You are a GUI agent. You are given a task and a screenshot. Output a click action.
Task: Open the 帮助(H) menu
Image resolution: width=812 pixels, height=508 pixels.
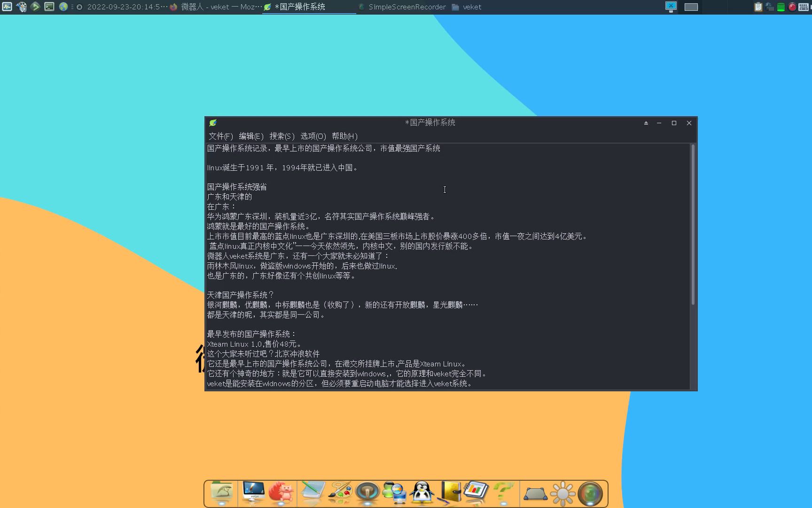point(344,136)
